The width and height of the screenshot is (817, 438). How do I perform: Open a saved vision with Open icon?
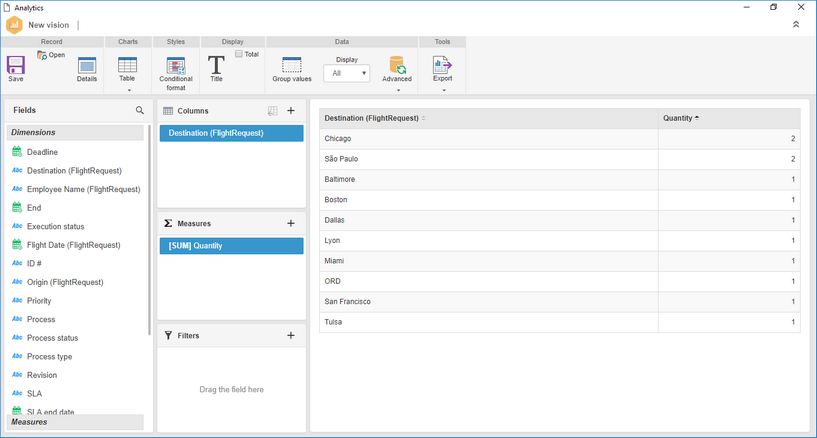(42, 55)
